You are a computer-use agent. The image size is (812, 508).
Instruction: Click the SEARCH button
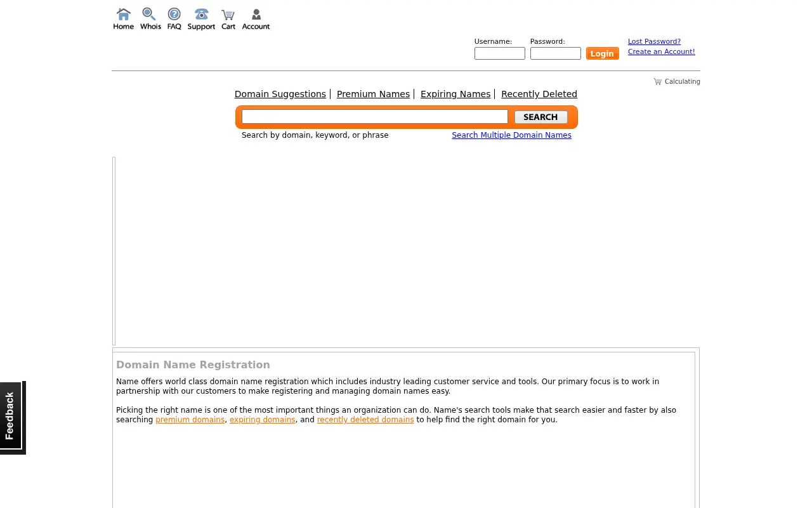coord(540,117)
